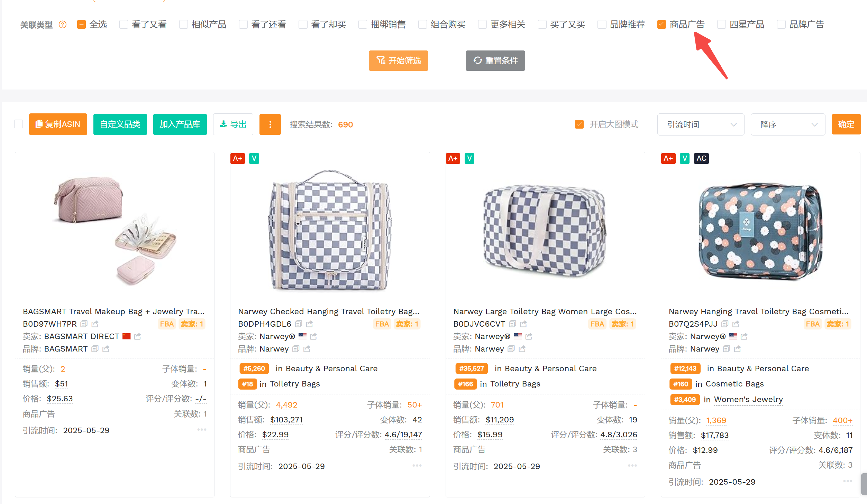The width and height of the screenshot is (867, 504).
Task: Copy ASIN B0D97WH7PR icon
Action: (84, 324)
